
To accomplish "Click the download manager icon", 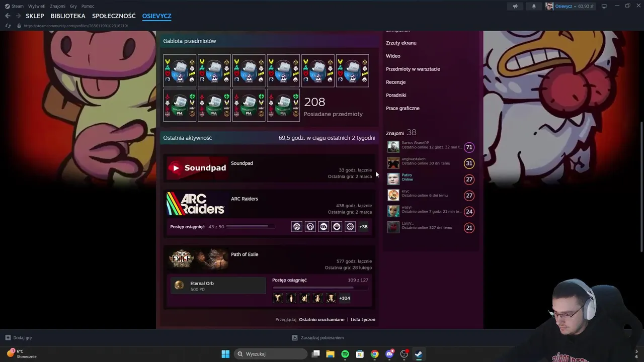I will pyautogui.click(x=295, y=338).
